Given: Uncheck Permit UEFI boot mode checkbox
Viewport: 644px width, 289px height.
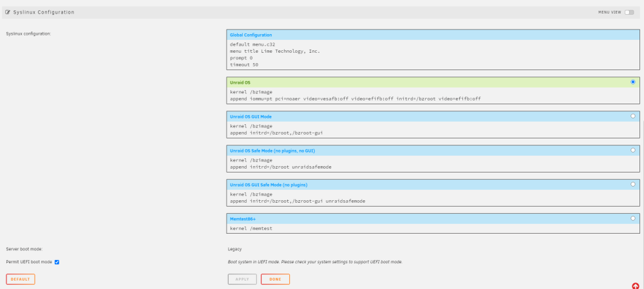Looking at the screenshot, I should coord(57,262).
